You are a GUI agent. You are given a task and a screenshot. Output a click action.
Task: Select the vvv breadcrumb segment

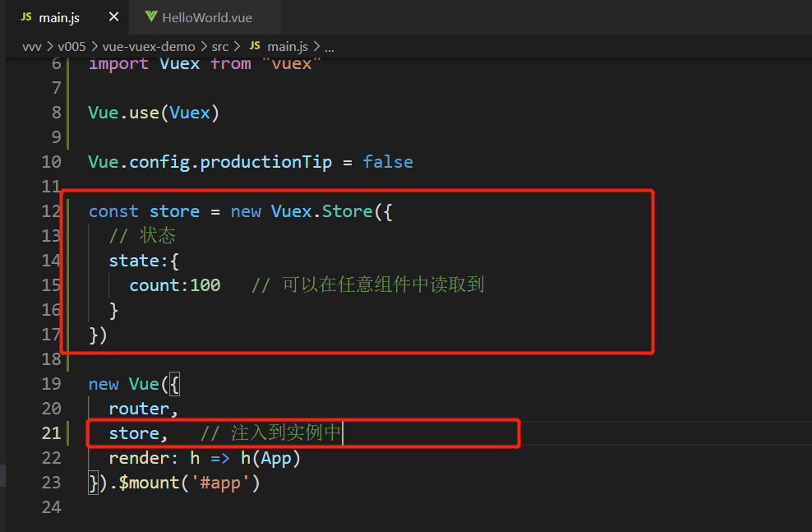[31, 47]
